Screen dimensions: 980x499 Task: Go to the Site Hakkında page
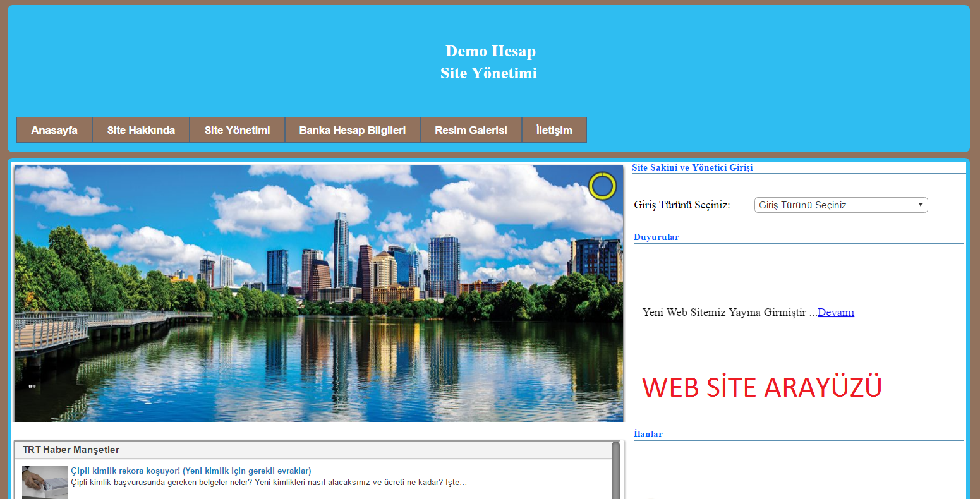point(141,130)
